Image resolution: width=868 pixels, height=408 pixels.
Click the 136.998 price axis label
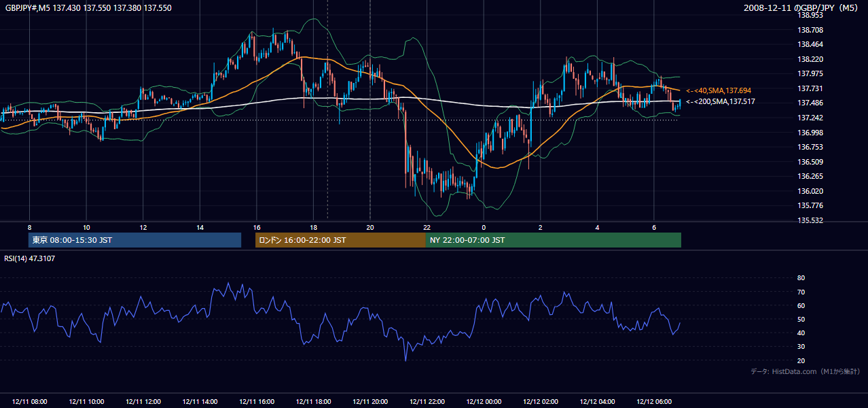[810, 133]
